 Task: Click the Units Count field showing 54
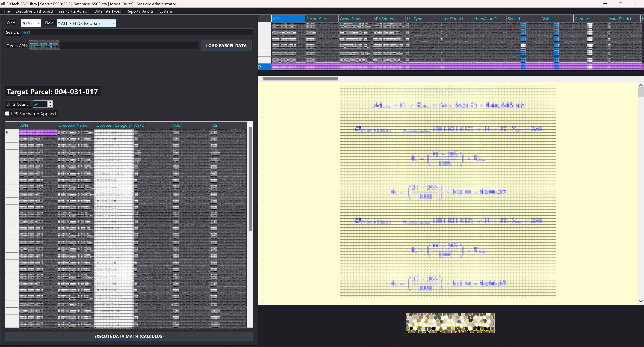(40, 104)
